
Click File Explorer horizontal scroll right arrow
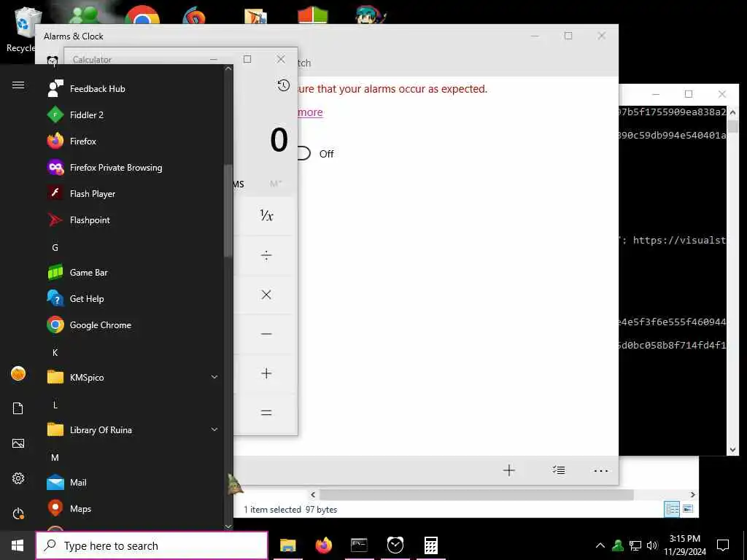[x=693, y=495]
